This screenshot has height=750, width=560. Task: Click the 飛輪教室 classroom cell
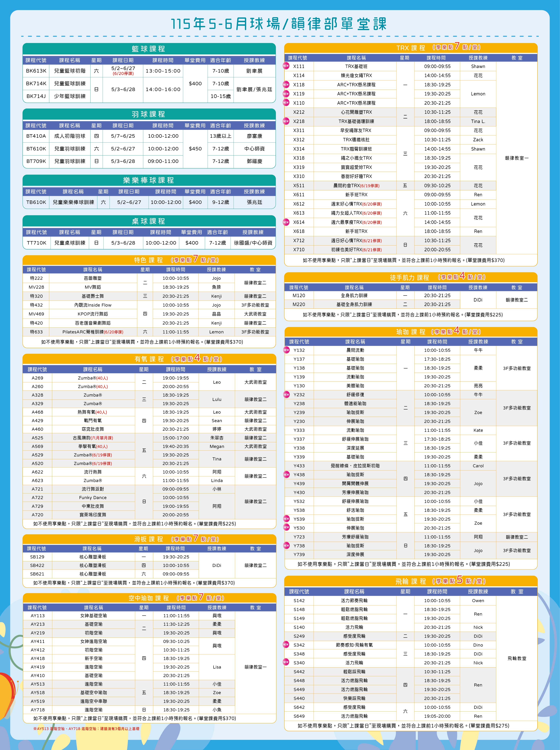click(x=517, y=658)
